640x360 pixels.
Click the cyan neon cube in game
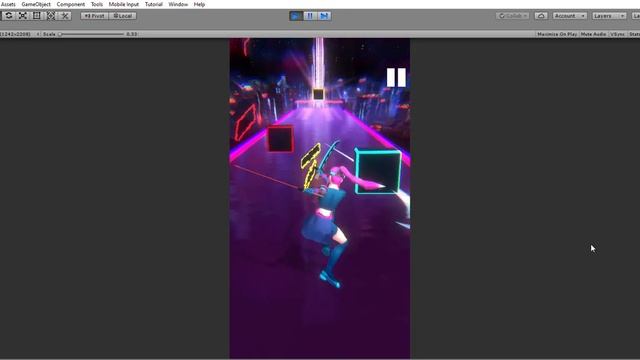pyautogui.click(x=378, y=171)
